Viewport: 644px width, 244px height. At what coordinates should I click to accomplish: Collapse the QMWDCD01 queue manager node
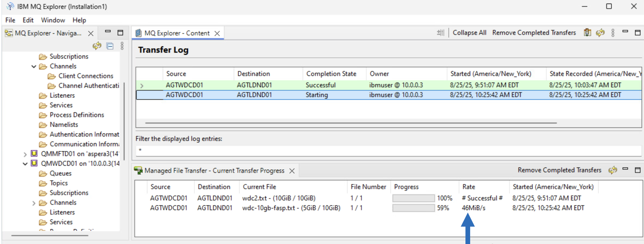pyautogui.click(x=25, y=164)
